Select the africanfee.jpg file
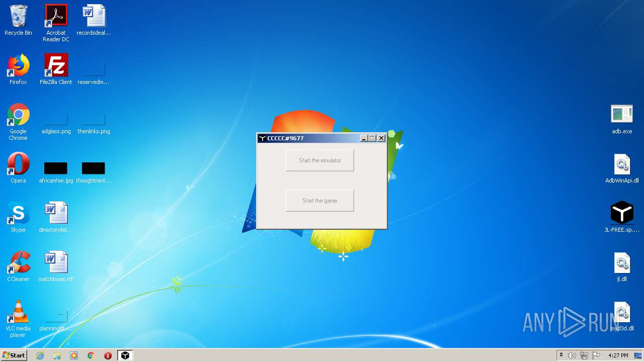The width and height of the screenshot is (644, 362). (x=56, y=172)
